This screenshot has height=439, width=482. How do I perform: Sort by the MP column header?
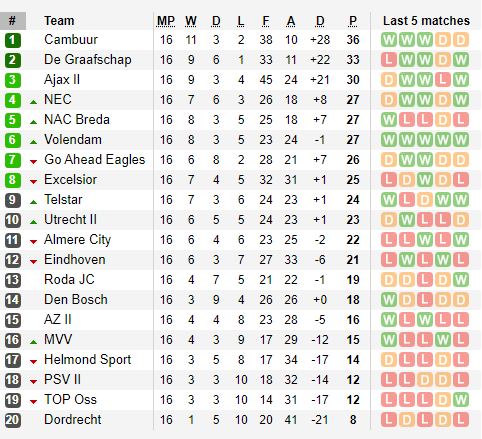(166, 21)
